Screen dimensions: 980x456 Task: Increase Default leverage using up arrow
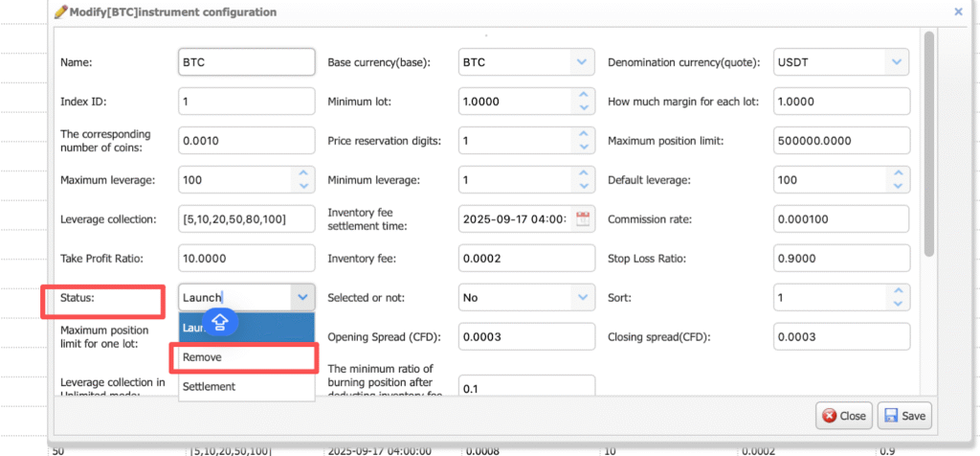point(896,174)
